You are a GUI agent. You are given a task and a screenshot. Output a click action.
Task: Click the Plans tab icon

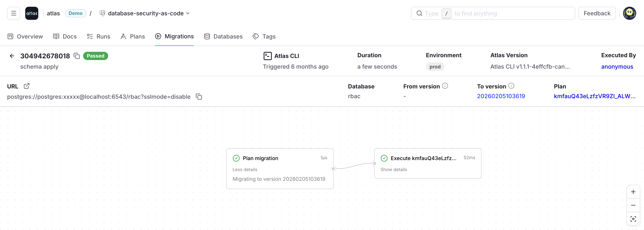[x=123, y=36]
